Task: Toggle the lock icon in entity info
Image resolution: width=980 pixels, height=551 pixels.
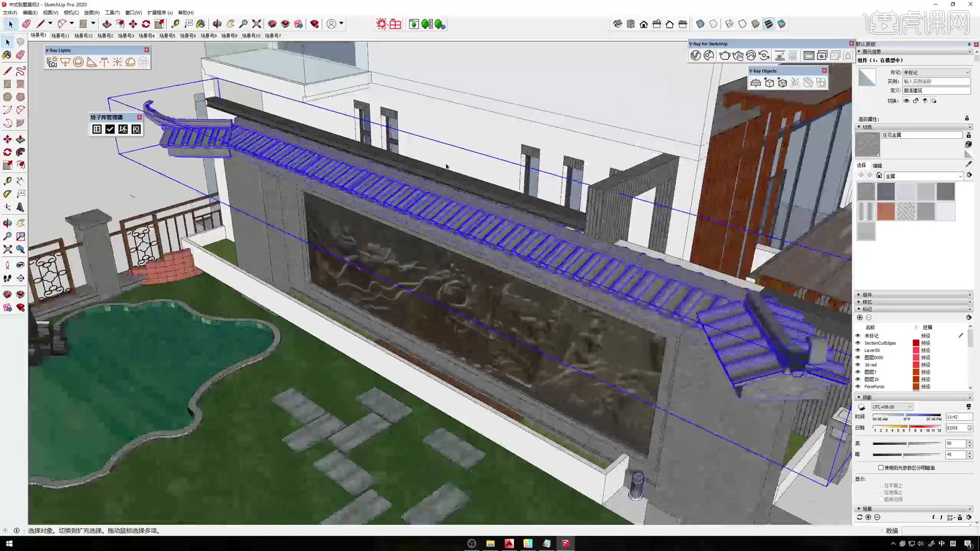Action: 916,101
